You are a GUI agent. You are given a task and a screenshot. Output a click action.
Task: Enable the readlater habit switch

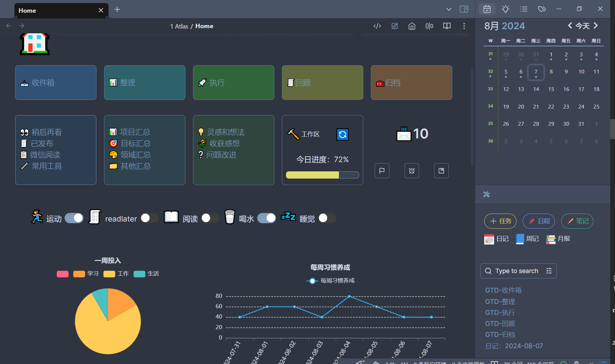click(149, 218)
